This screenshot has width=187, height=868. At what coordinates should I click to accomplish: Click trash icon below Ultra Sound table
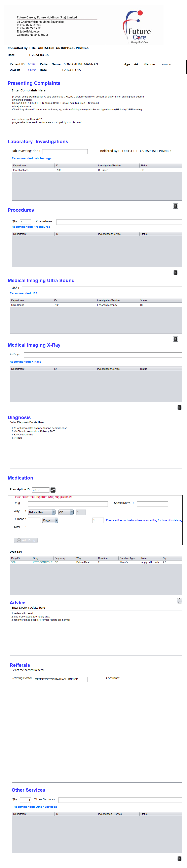[175, 339]
